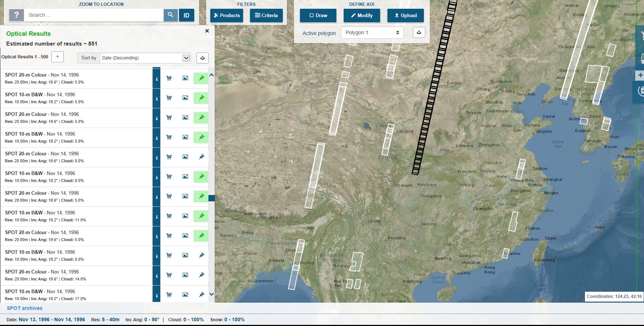The width and height of the screenshot is (644, 326).
Task: Export the active polygon with download icon
Action: coord(419,32)
